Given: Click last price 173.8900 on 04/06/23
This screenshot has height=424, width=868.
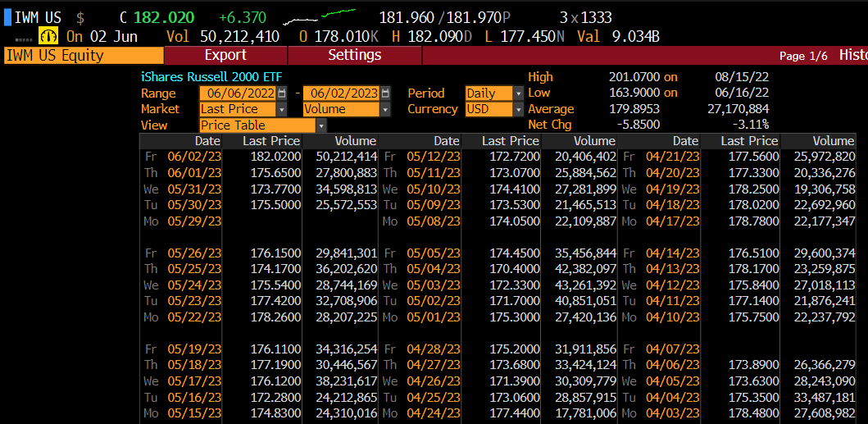Looking at the screenshot, I should coord(754,365).
